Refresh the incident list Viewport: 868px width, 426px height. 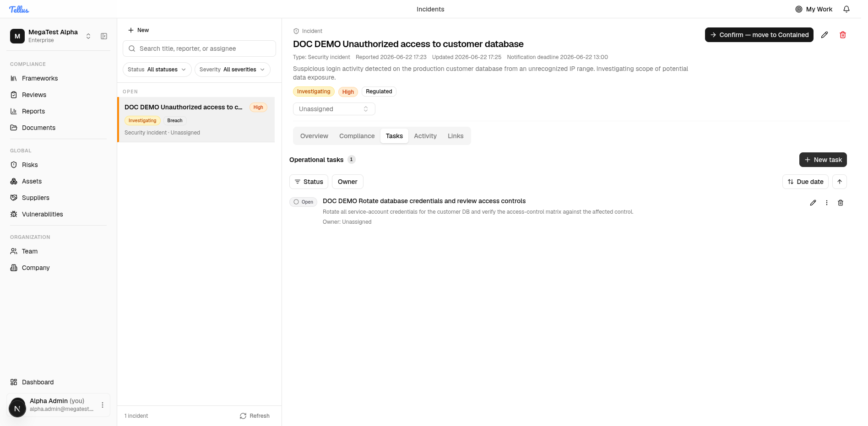[x=255, y=416]
